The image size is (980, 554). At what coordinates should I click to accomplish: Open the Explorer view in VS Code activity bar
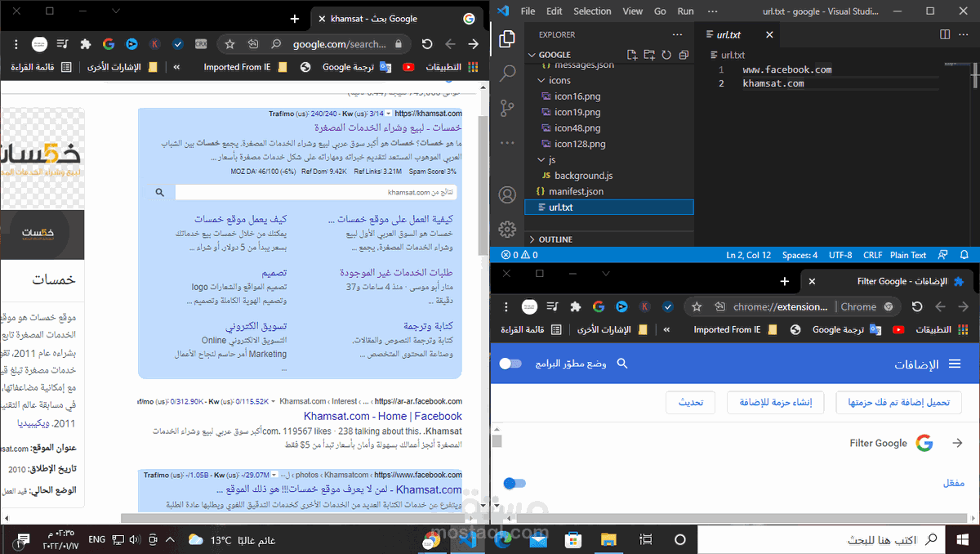(x=507, y=38)
